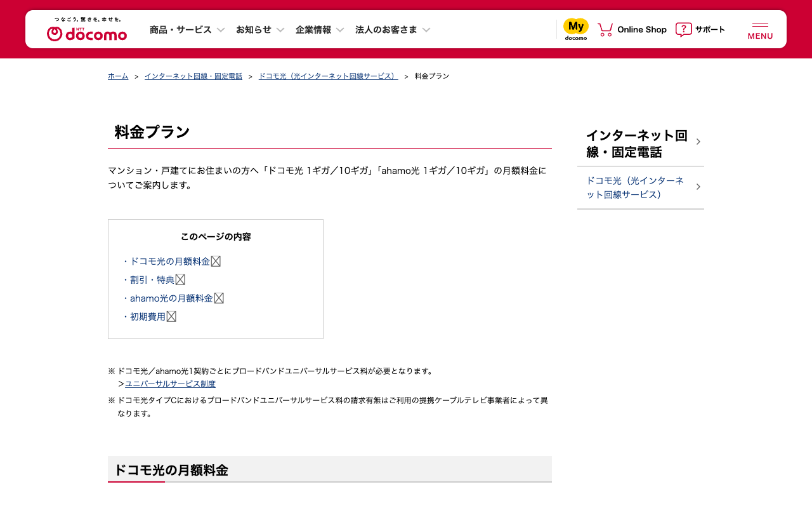
Task: Open the Online Shop cart icon
Action: (605, 29)
